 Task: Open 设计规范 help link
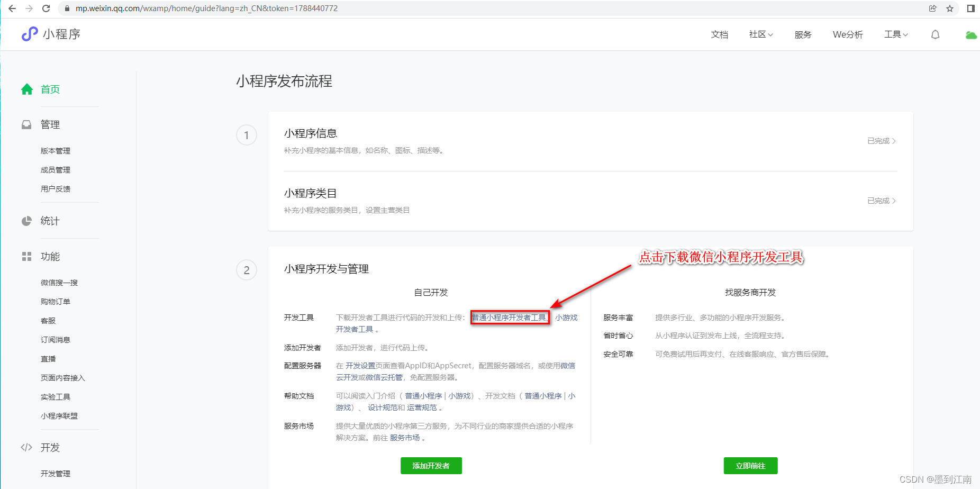click(383, 408)
